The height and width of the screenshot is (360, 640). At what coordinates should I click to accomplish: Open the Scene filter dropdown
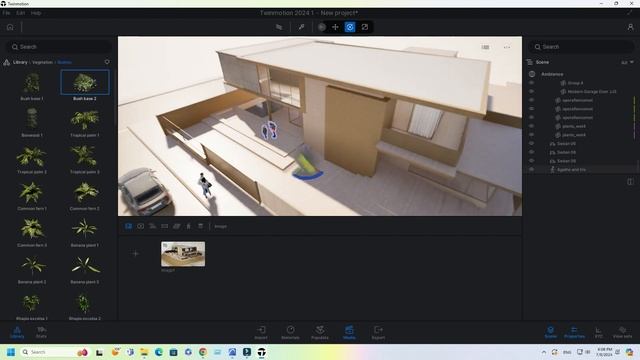[627, 62]
